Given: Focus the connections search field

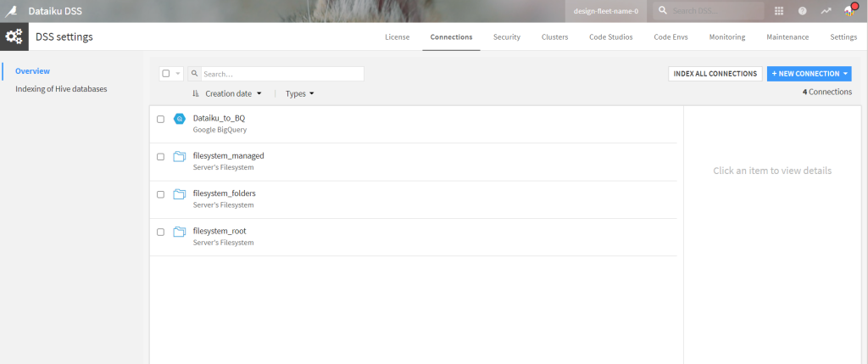Looking at the screenshot, I should (x=281, y=74).
